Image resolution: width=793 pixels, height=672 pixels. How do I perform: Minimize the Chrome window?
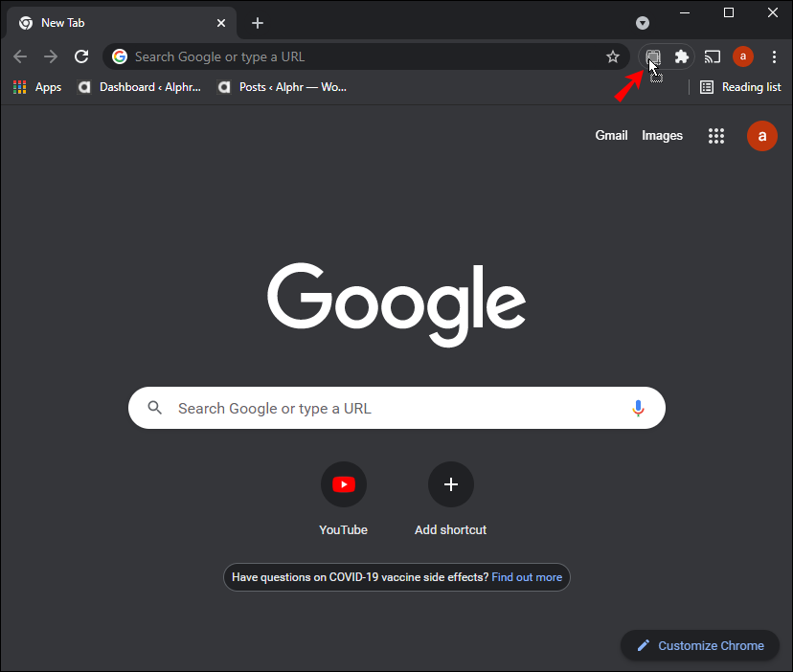pyautogui.click(x=685, y=13)
